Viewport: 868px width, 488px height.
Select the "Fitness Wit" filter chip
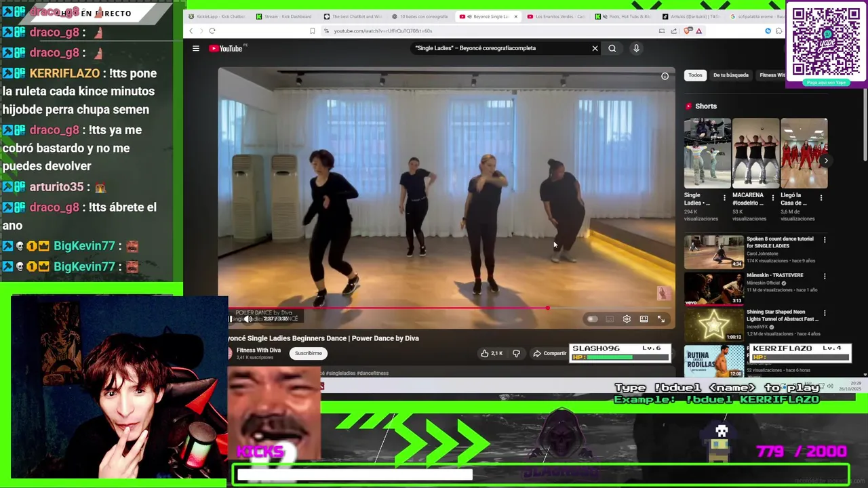772,75
